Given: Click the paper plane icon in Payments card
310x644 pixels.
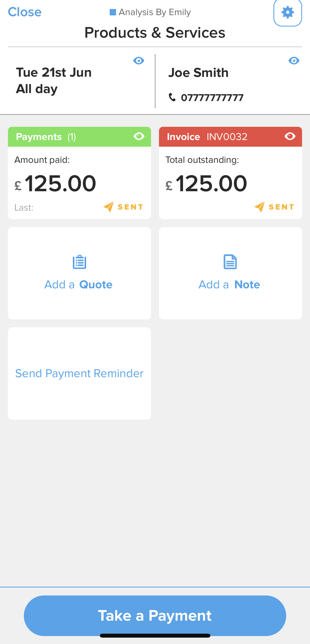Looking at the screenshot, I should (x=109, y=207).
